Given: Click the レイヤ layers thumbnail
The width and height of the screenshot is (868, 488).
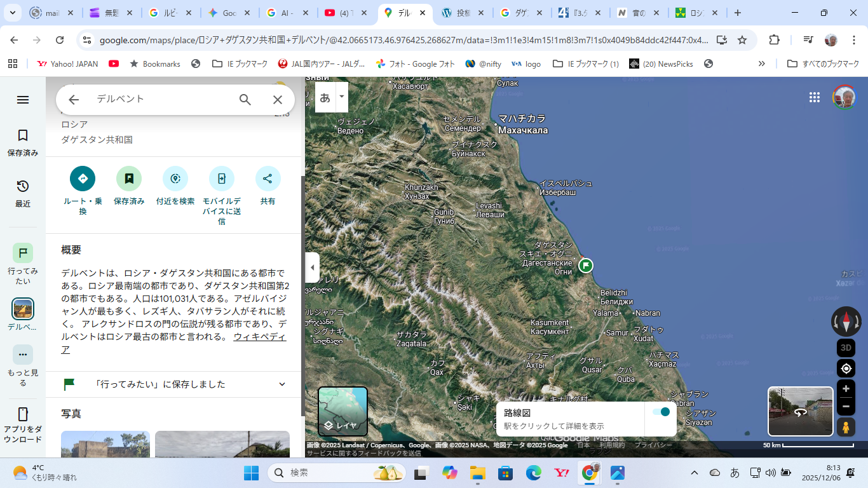Looking at the screenshot, I should [342, 411].
